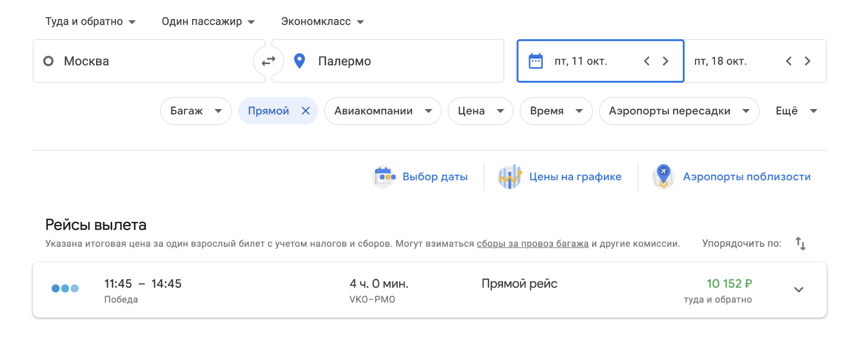Open Цены на графике price graph

560,177
